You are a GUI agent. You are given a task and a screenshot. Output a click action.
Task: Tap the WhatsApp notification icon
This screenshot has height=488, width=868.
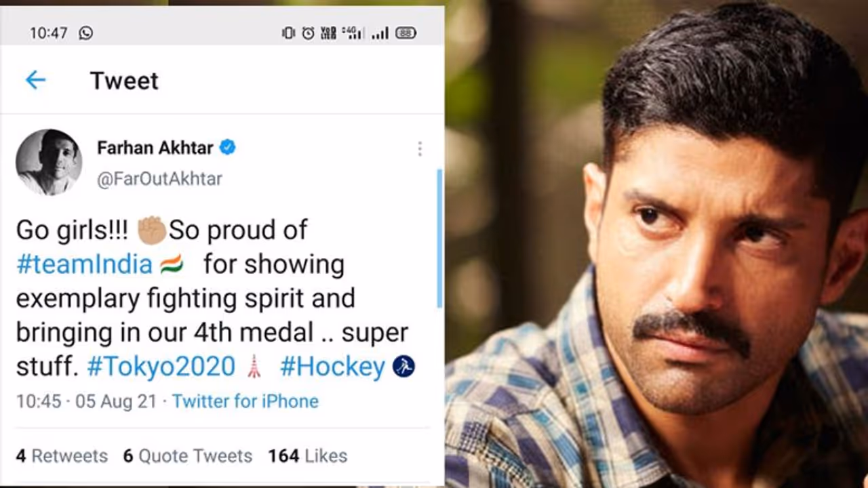[85, 33]
